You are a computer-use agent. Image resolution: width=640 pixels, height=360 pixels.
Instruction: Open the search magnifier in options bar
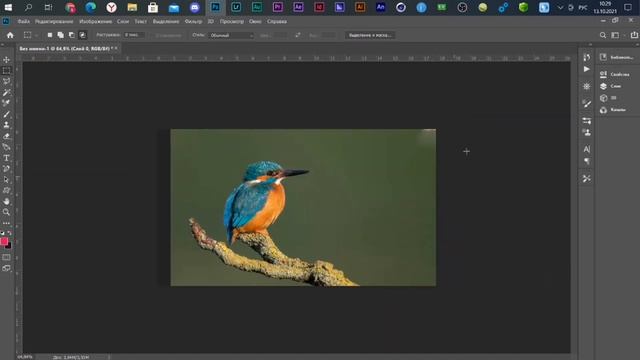click(x=602, y=36)
